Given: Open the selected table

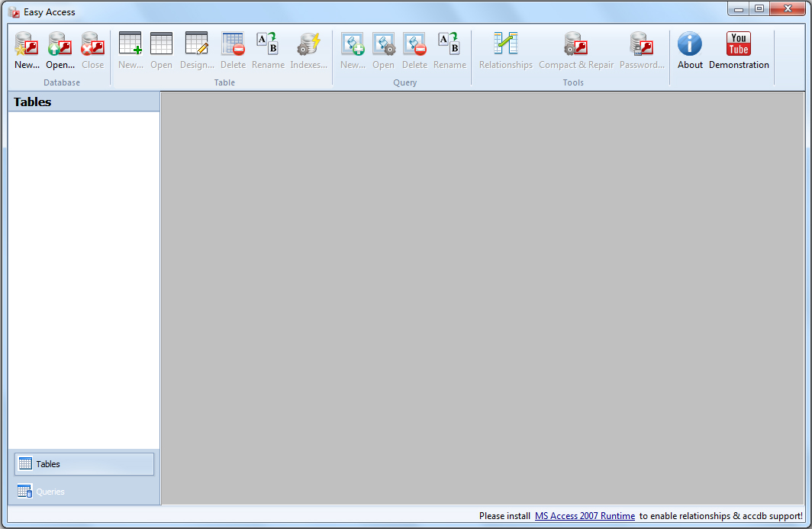Looking at the screenshot, I should [161, 51].
